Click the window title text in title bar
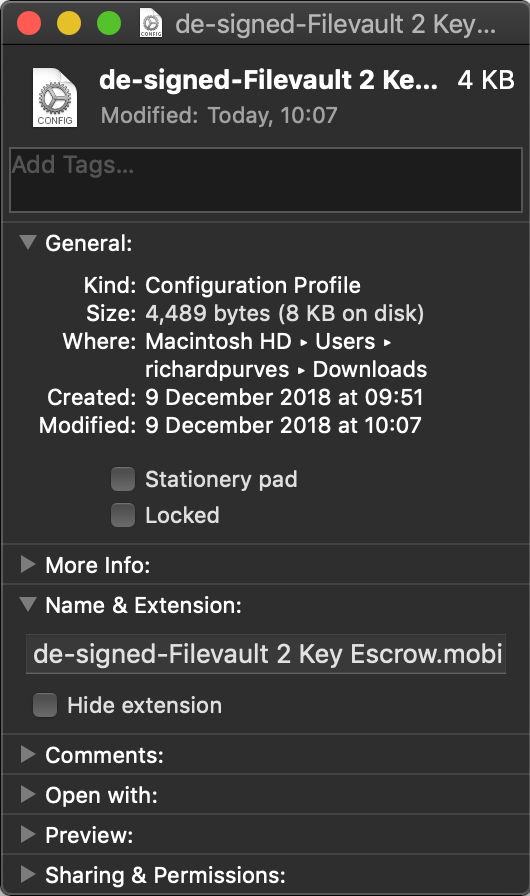The width and height of the screenshot is (530, 896). 335,25
